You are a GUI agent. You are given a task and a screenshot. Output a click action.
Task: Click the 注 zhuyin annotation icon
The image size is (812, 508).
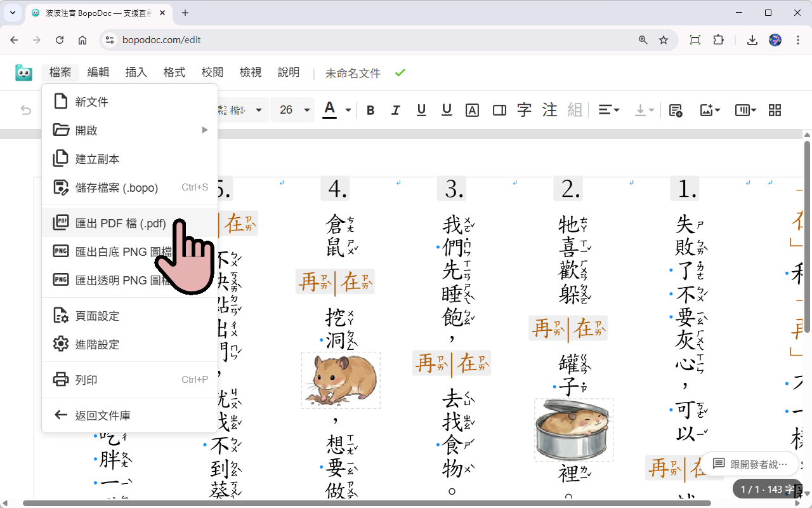pyautogui.click(x=549, y=110)
